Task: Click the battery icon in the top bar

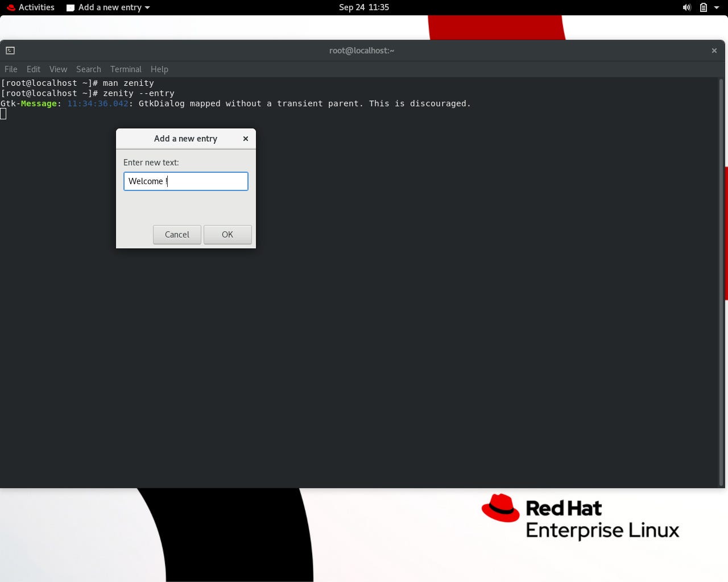Action: point(702,7)
